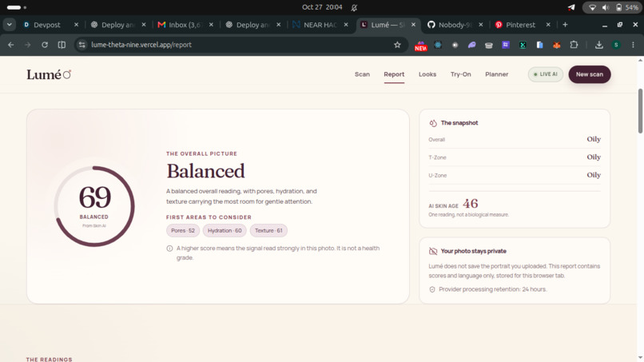Open the Try-On nav item
Viewport: 644px width, 362px height.
click(461, 74)
